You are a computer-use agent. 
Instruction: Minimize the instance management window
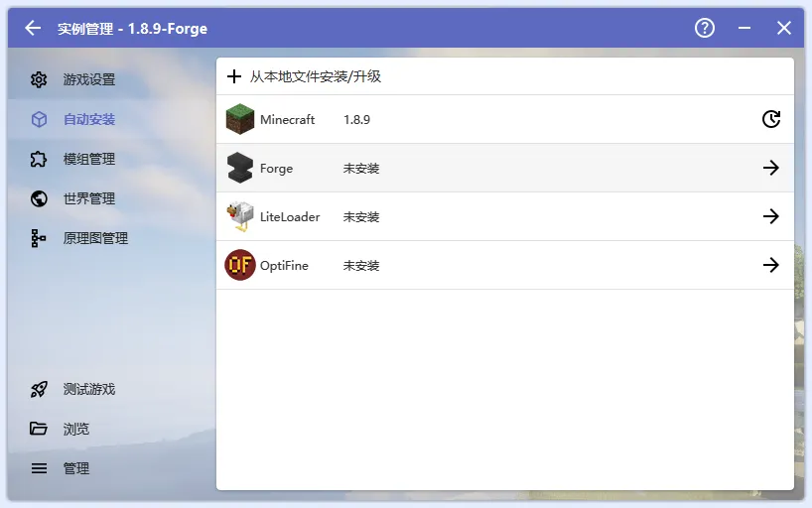pyautogui.click(x=744, y=28)
